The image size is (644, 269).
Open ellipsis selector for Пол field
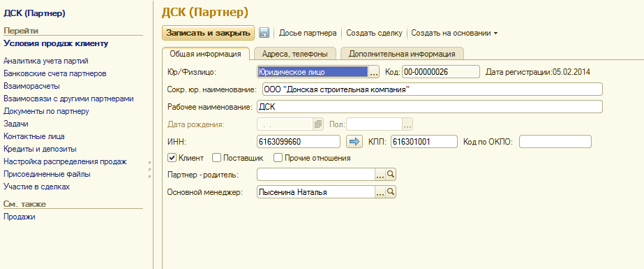pyautogui.click(x=407, y=124)
